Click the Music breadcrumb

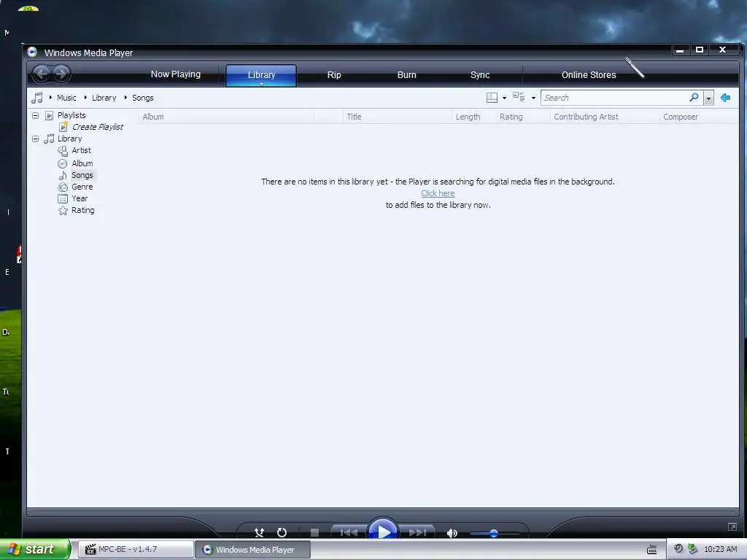tap(66, 98)
